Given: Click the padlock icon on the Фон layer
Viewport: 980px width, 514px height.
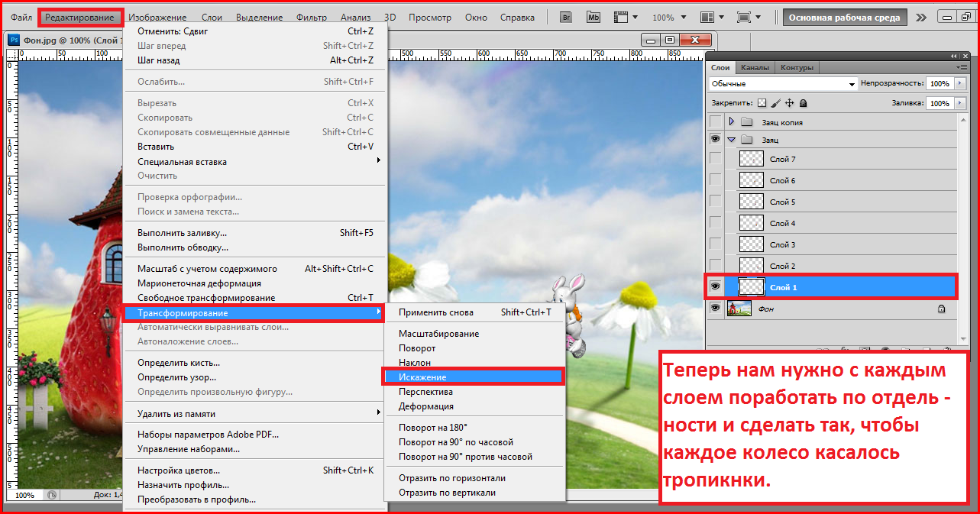Looking at the screenshot, I should (x=941, y=309).
